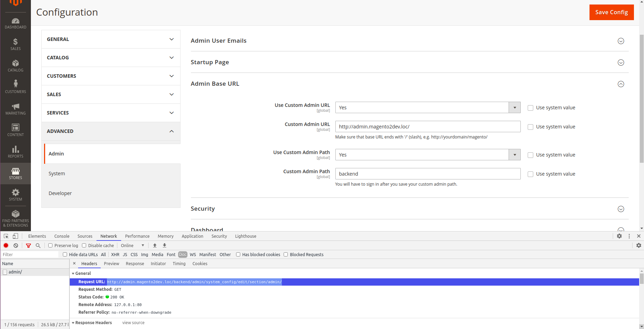644x329 pixels.
Task: Clear the network log with the clear icon
Action: [x=16, y=245]
